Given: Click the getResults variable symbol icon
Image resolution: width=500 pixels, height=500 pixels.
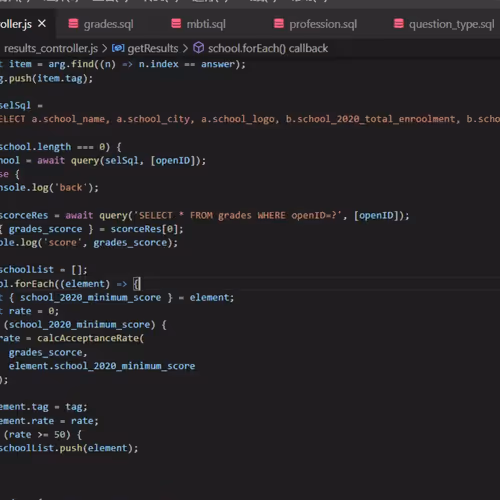Looking at the screenshot, I should coord(118,48).
